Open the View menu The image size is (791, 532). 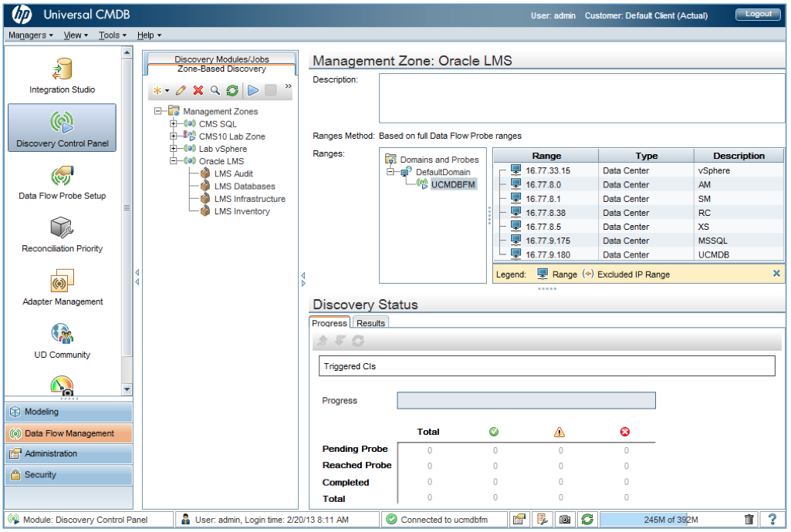click(76, 35)
